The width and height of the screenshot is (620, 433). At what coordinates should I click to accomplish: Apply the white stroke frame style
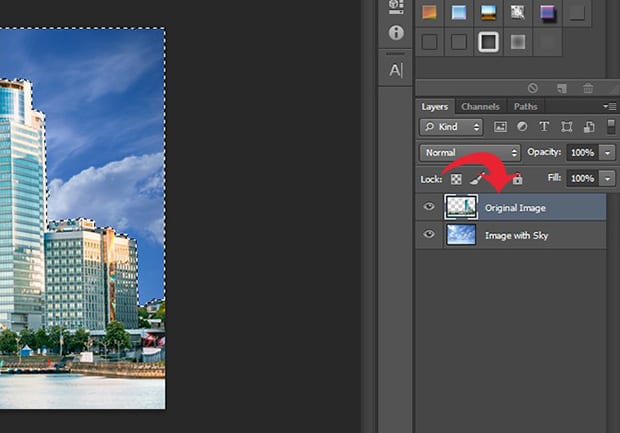point(488,42)
